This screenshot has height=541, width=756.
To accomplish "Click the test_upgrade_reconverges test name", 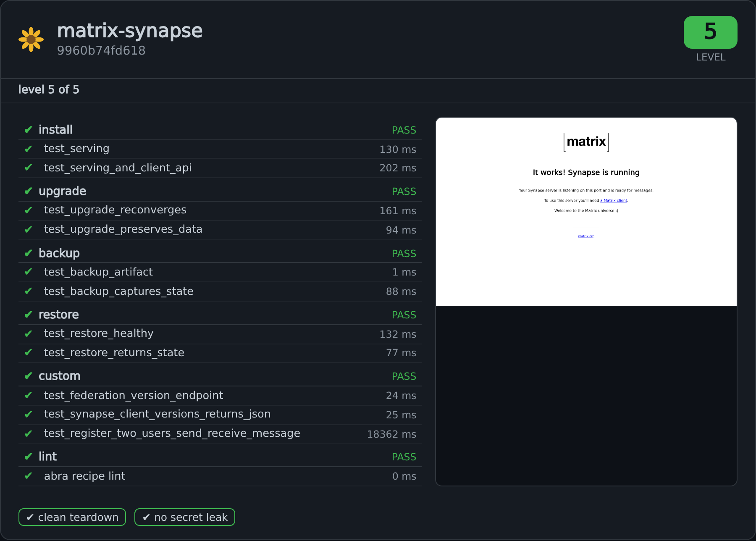I will (x=115, y=210).
